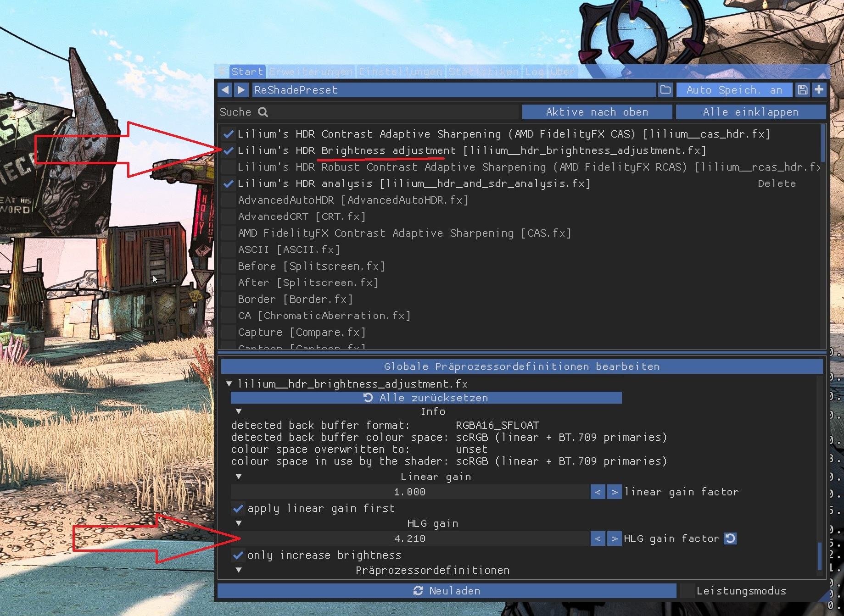This screenshot has width=844, height=616.
Task: Switch to the Start tab
Action: 247,72
